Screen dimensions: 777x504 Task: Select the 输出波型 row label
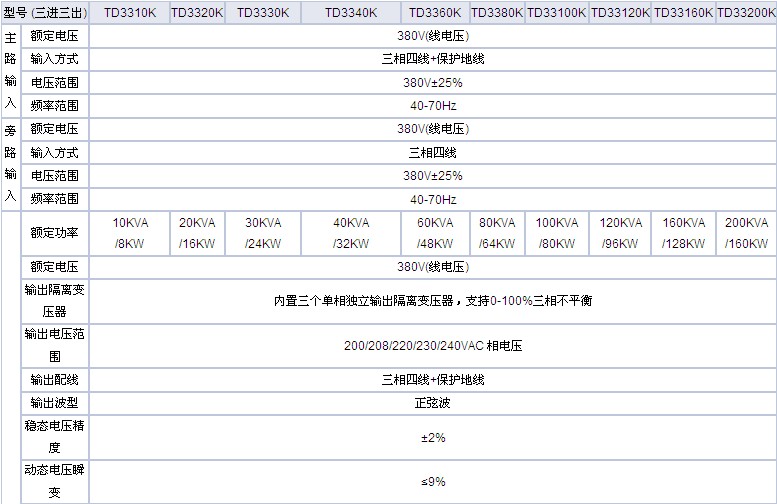click(x=54, y=403)
